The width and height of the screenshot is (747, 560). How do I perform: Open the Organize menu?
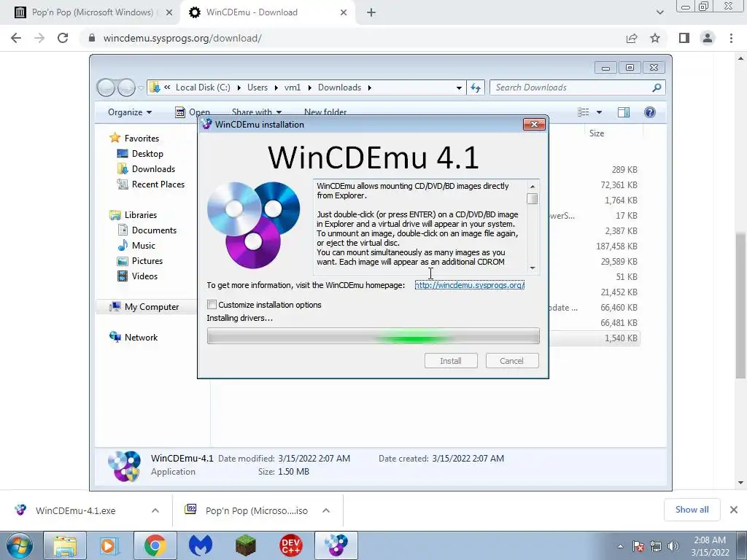(130, 112)
